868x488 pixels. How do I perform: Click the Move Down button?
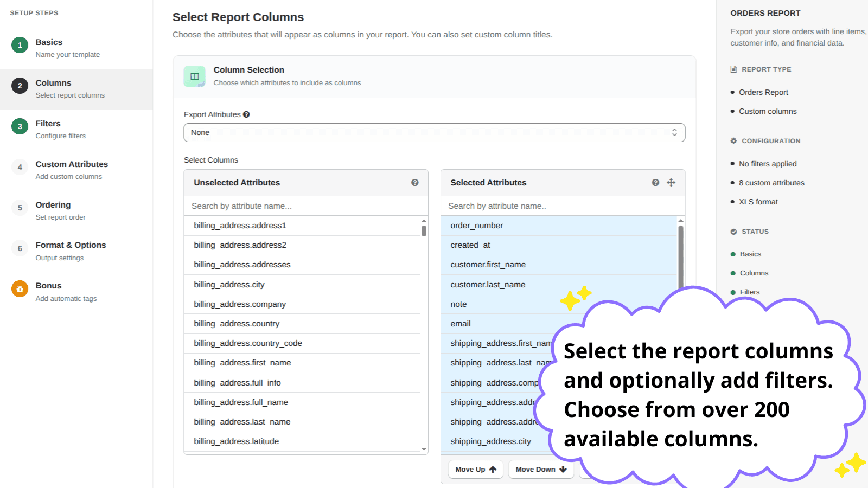coord(540,469)
